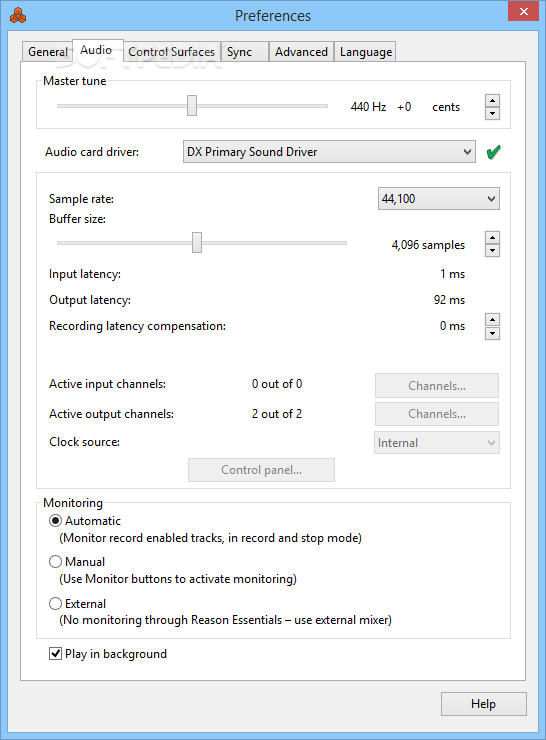Click the 4,096 samples value
Image resolution: width=546 pixels, height=740 pixels.
[428, 245]
